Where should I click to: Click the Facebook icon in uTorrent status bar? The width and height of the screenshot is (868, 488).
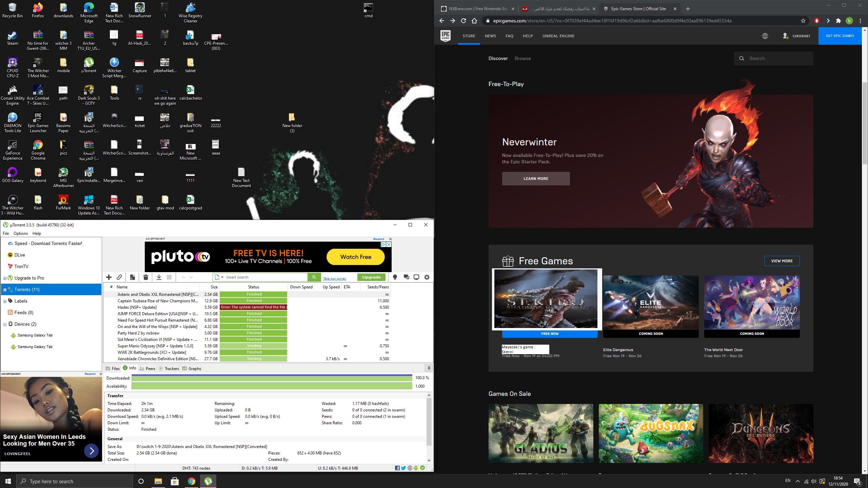[397, 468]
